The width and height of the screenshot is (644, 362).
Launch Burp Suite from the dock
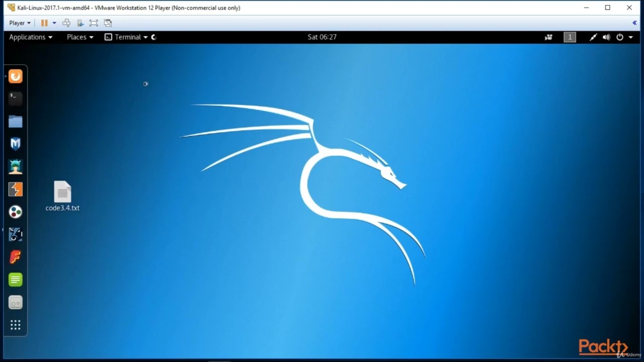click(x=16, y=189)
